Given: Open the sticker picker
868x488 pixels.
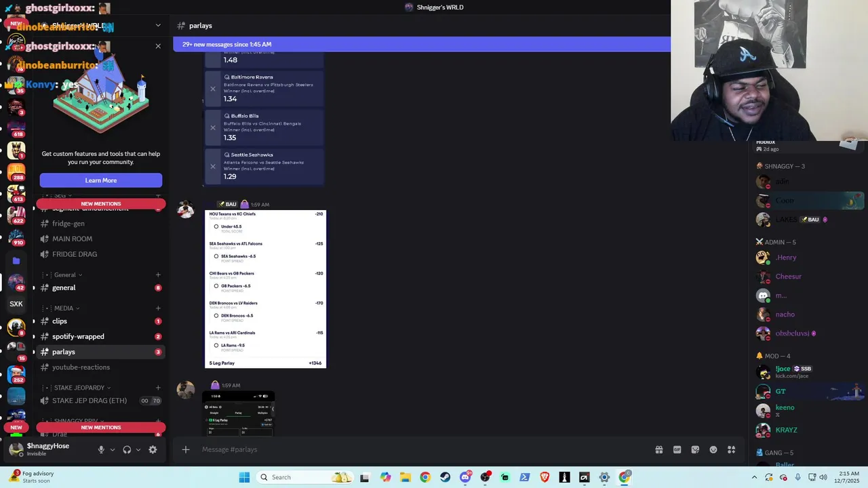Looking at the screenshot, I should tap(695, 449).
